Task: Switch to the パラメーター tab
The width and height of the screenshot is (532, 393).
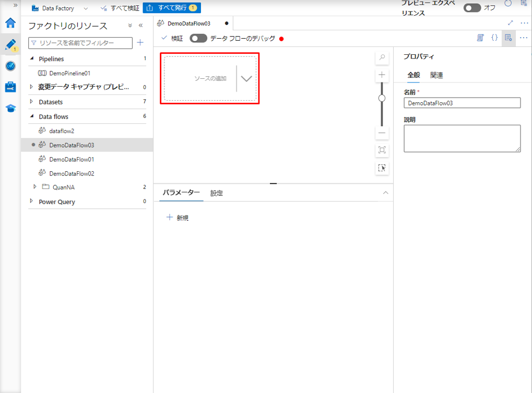Action: (181, 193)
